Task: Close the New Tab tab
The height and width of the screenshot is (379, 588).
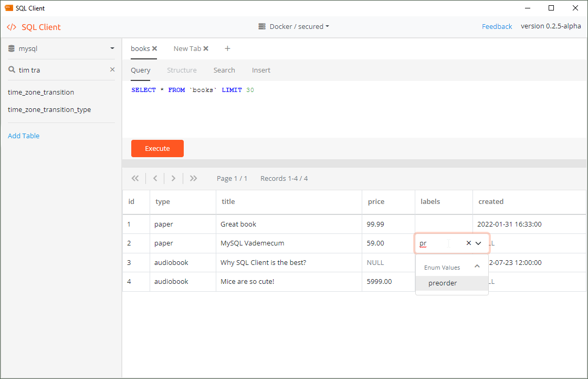Action: 206,48
